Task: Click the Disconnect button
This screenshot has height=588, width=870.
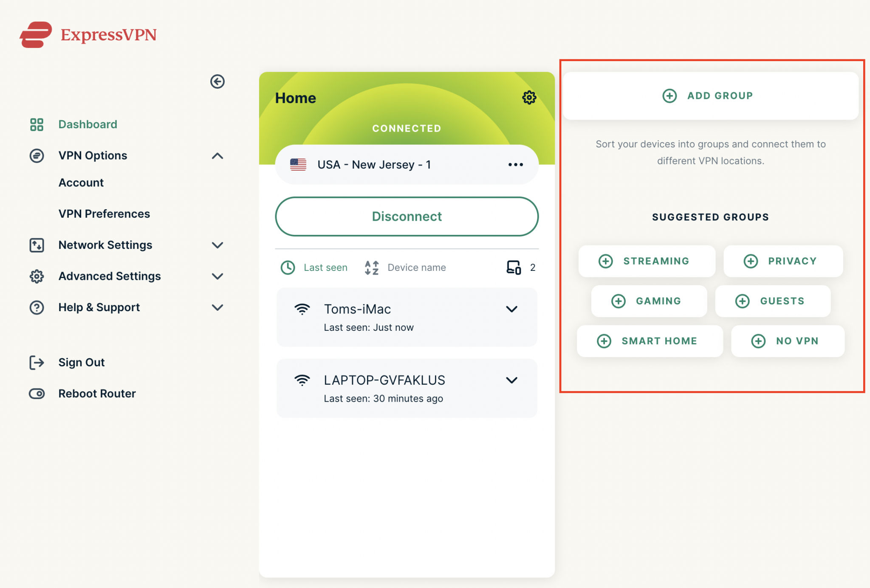Action: pyautogui.click(x=407, y=217)
